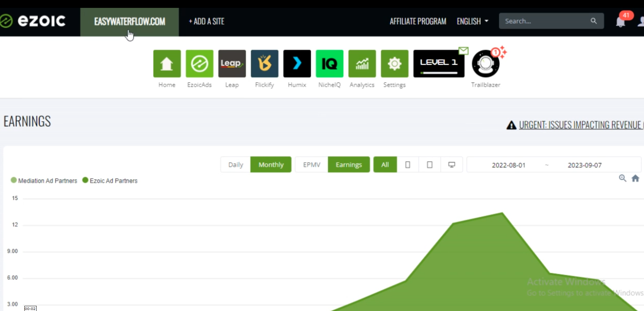Edit the start date 2022-08-01
The height and width of the screenshot is (311, 644).
(x=508, y=165)
